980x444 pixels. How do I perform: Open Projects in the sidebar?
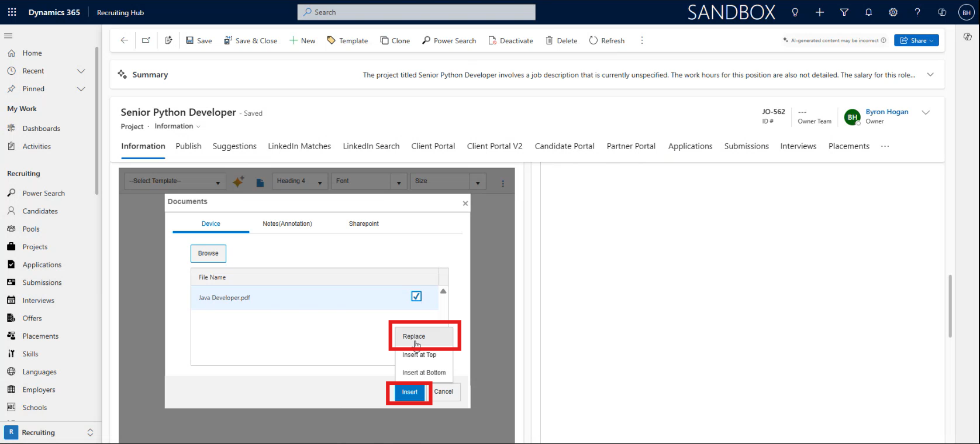click(35, 247)
